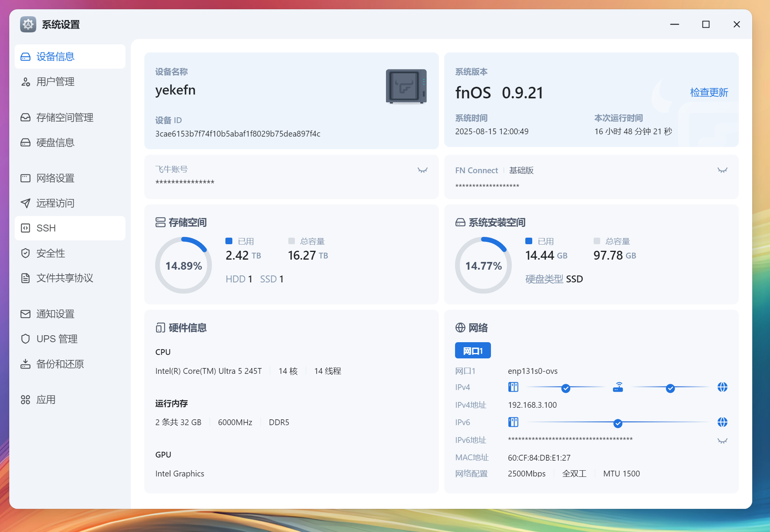This screenshot has width=770, height=532.
Task: Open 远程访问 settings
Action: [70, 203]
